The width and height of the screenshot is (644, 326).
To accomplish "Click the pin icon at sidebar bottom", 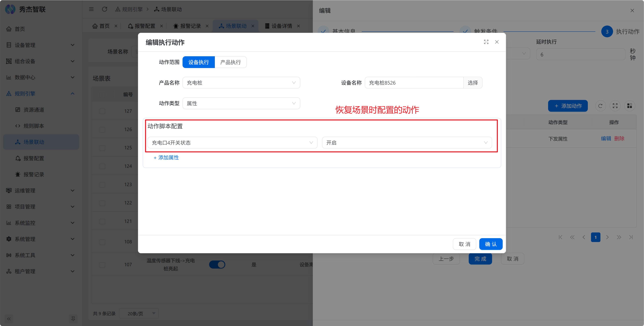I will (x=73, y=319).
